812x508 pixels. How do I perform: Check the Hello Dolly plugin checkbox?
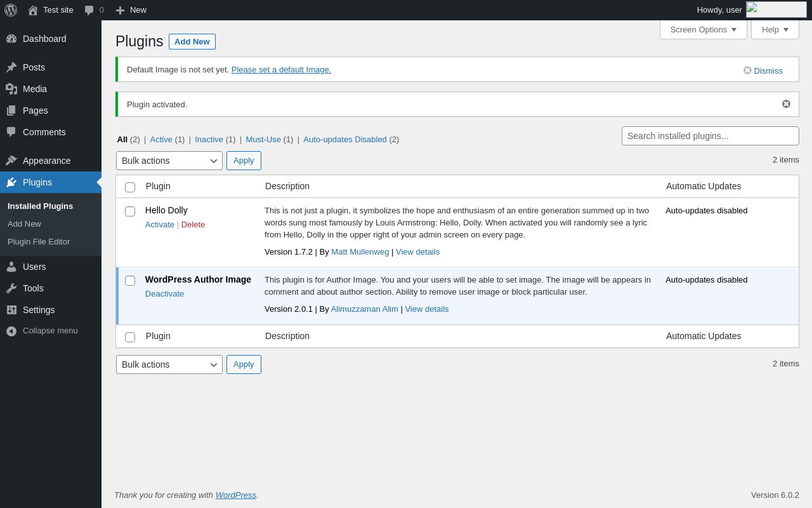pos(130,211)
